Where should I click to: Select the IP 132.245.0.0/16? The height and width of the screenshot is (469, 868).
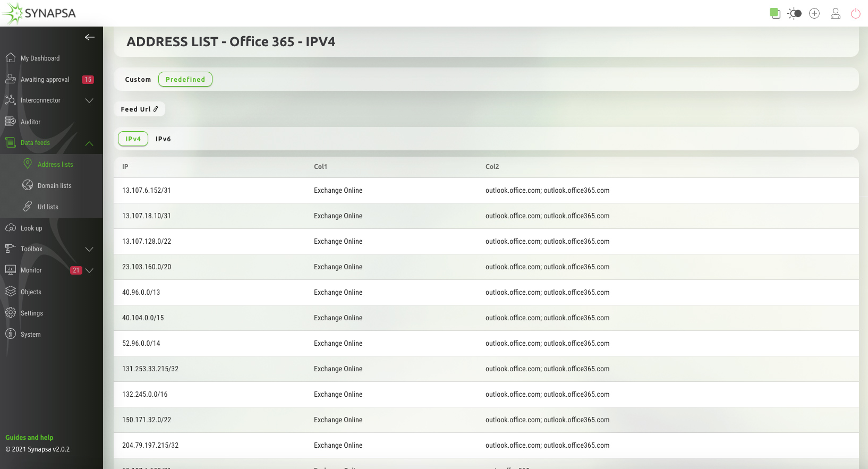click(x=144, y=394)
